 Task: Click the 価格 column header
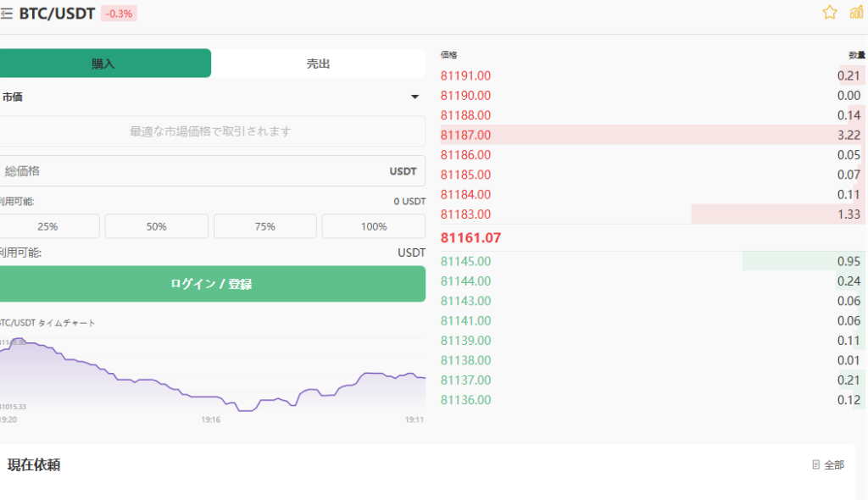tap(448, 55)
